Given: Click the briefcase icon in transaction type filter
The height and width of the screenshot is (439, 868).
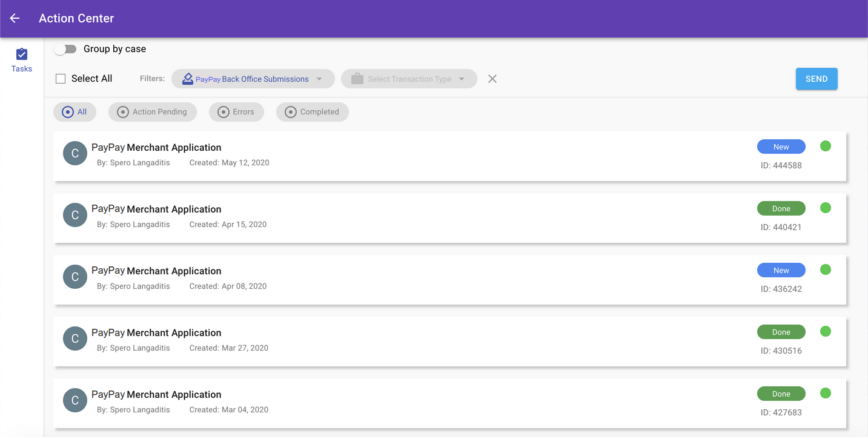Looking at the screenshot, I should [x=357, y=79].
